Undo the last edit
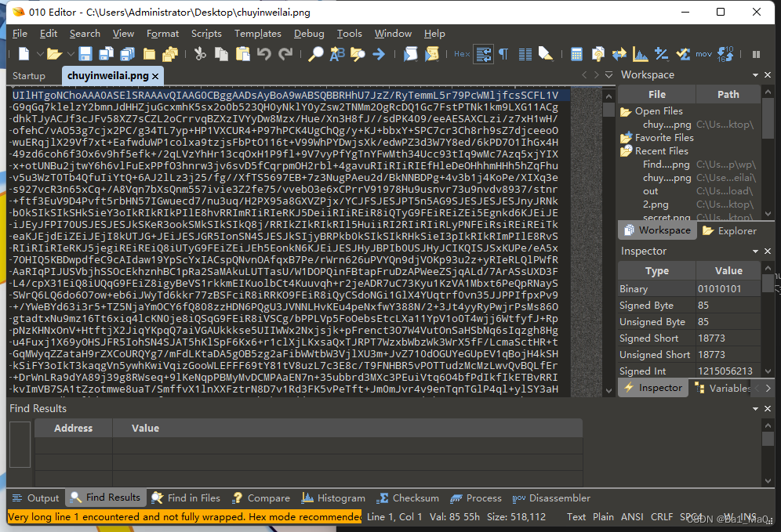 click(264, 54)
